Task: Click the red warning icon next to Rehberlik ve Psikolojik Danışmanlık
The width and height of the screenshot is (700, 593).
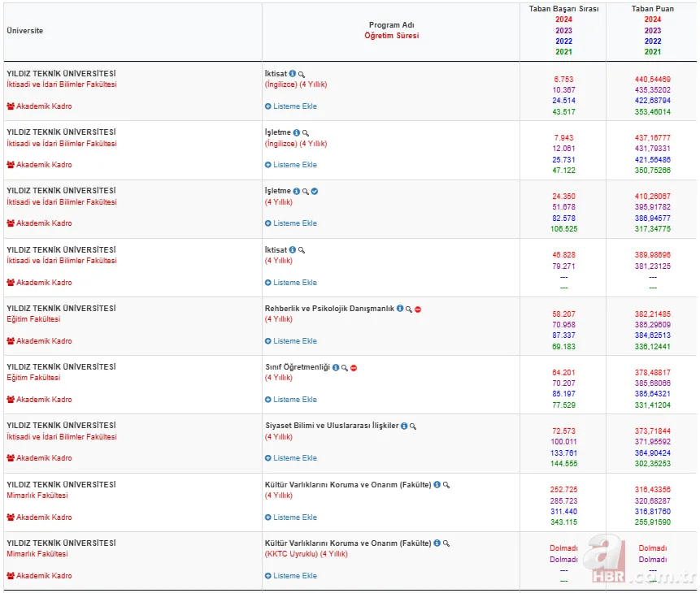Action: 418,309
